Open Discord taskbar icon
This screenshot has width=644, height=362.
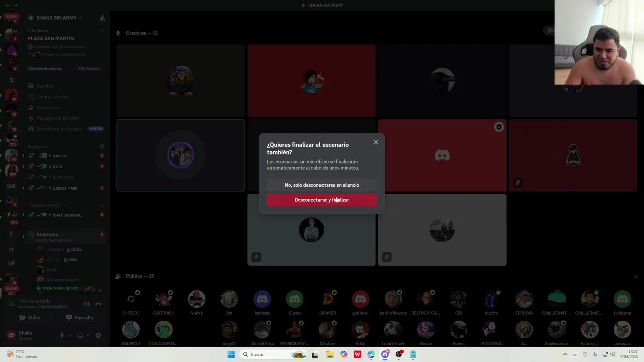[x=385, y=354]
